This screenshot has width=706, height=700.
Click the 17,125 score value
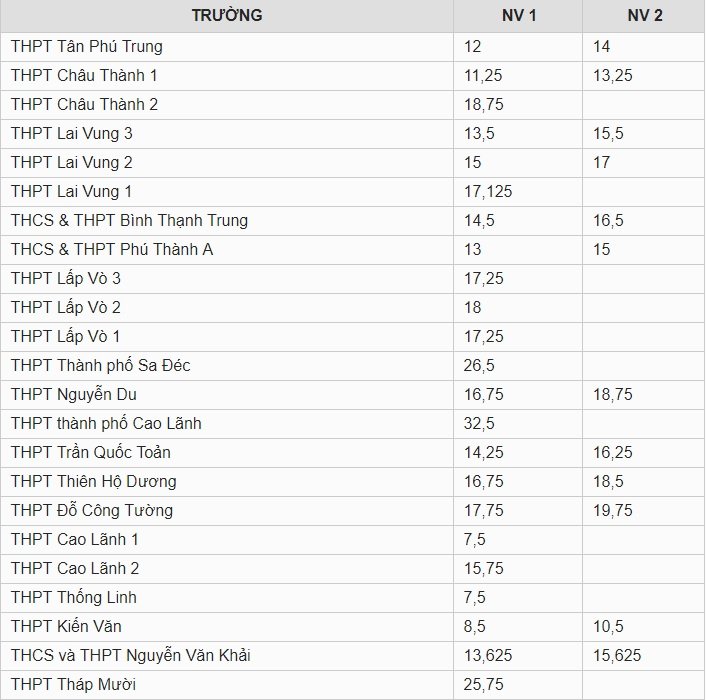click(x=488, y=191)
